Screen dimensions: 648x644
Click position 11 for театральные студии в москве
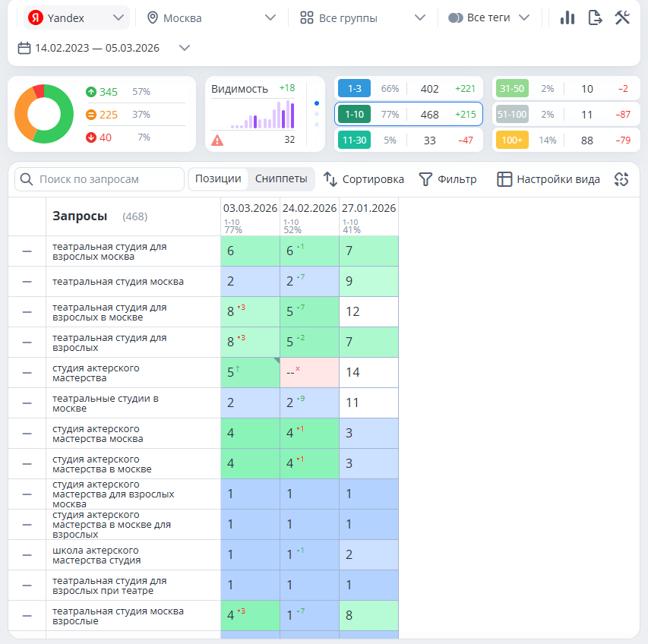368,402
